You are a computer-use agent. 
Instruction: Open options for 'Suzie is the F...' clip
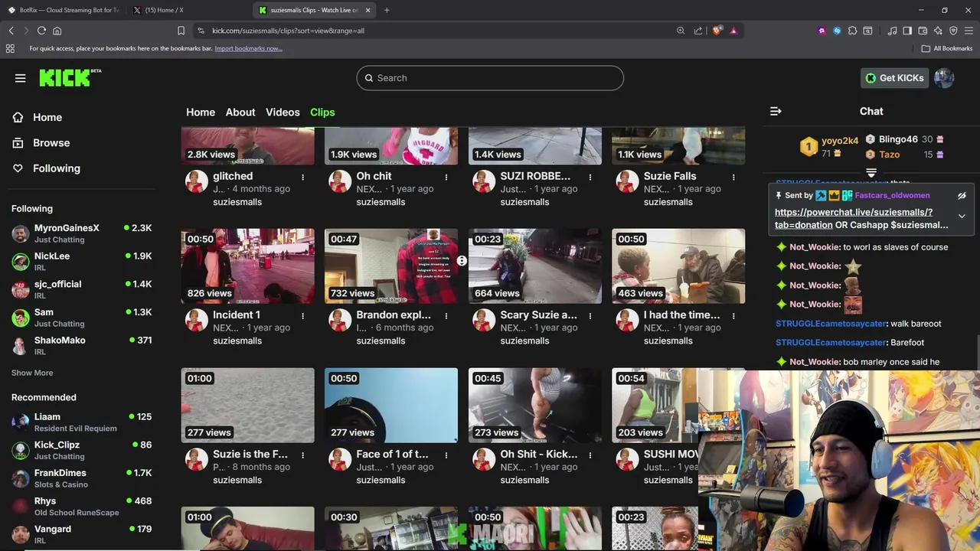[x=302, y=455]
